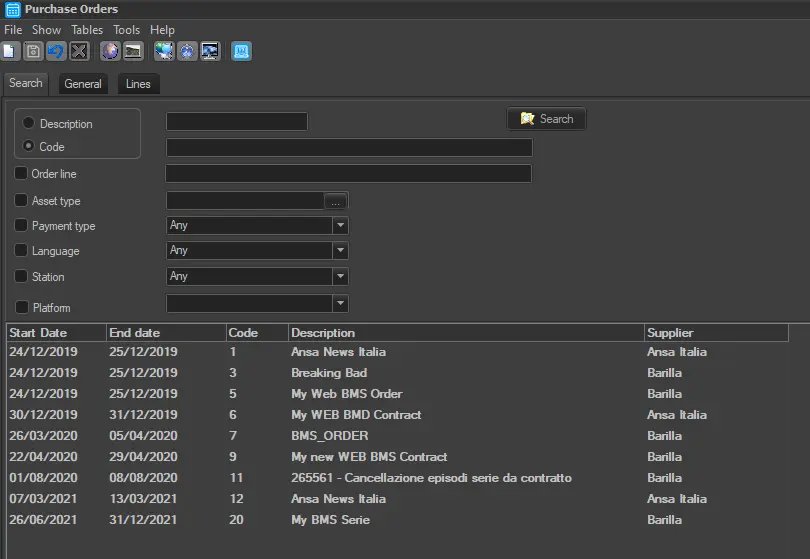
Task: Click the blue Undo arrow icon
Action: click(56, 51)
